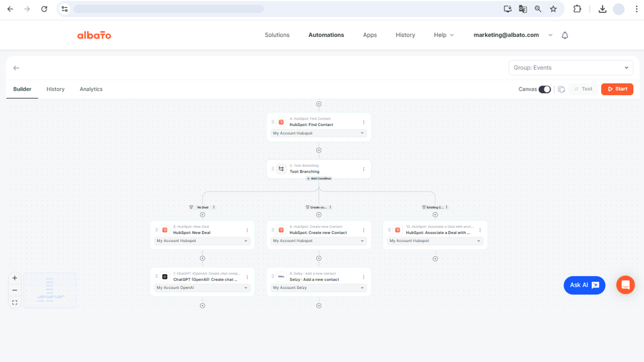Click the Tool: Branching step icon

click(x=281, y=168)
